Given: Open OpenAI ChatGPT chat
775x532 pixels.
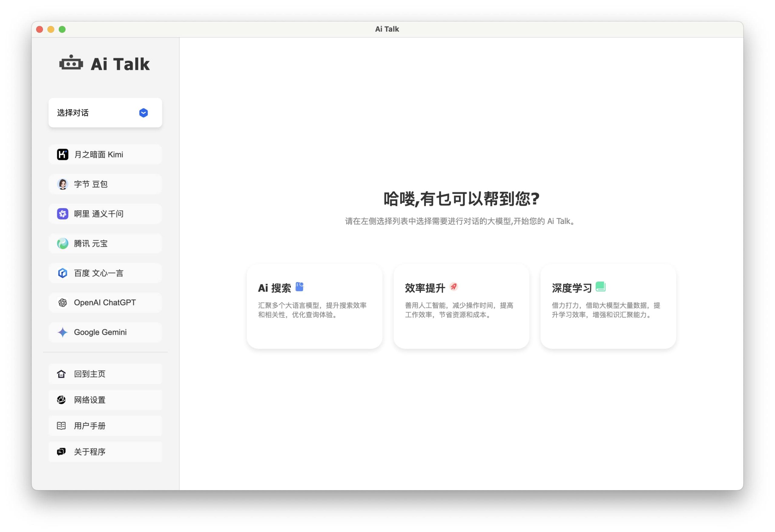Looking at the screenshot, I should tap(105, 303).
